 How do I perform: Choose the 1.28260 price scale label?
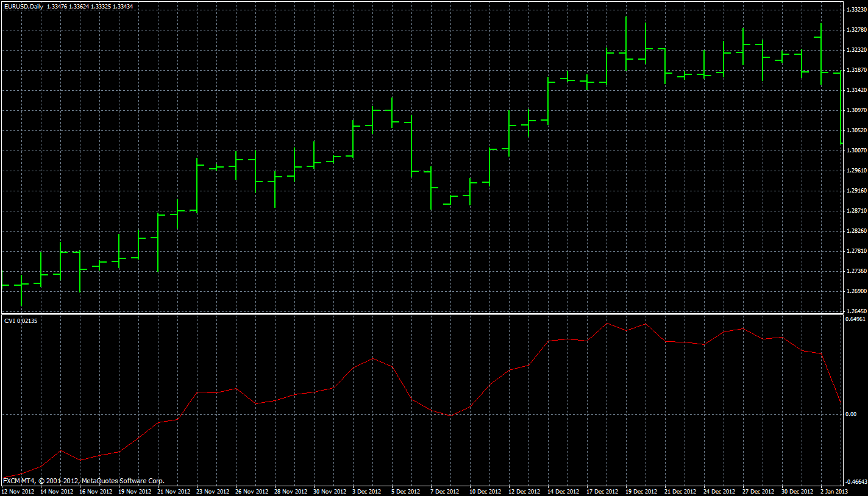(856, 231)
